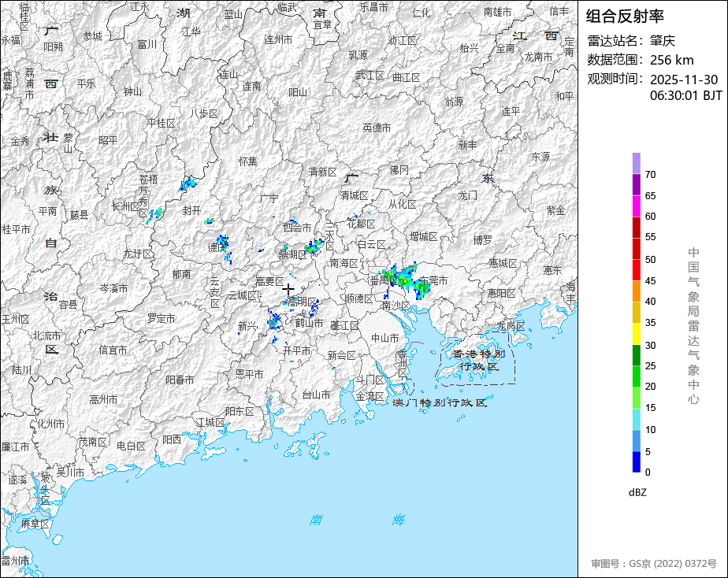
Task: Click the 高州市 map label
Action: tap(103, 399)
